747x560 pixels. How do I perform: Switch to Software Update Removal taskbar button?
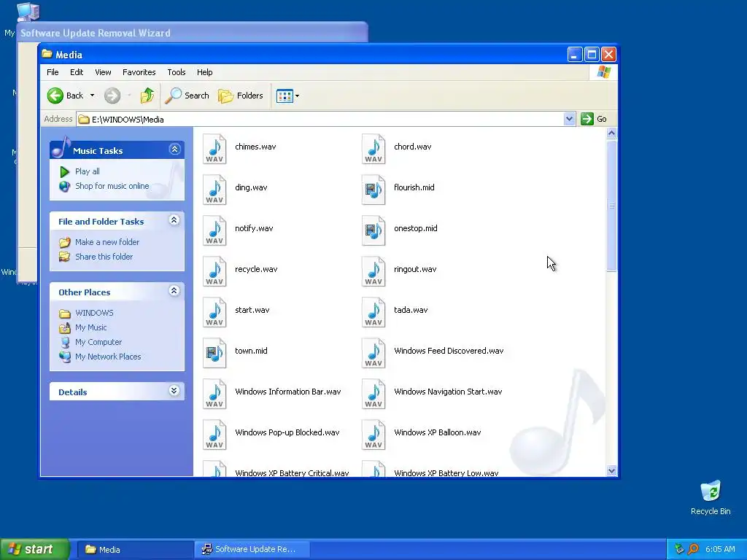[252, 550]
